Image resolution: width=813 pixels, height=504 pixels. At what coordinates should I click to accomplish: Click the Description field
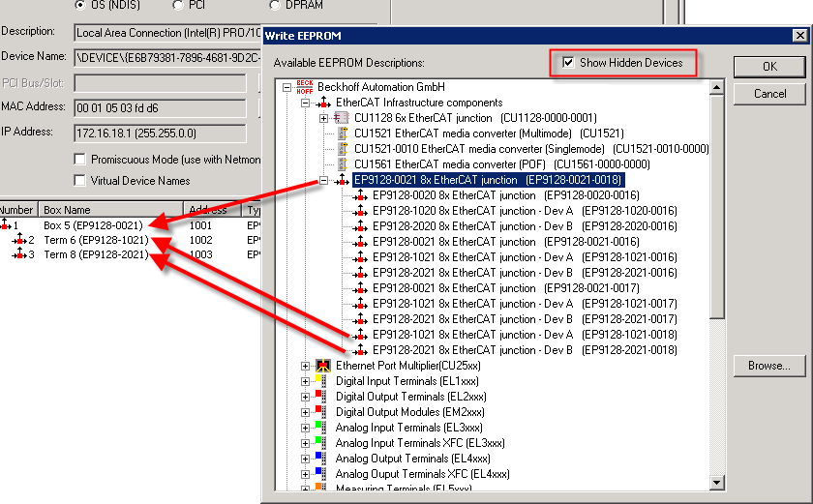click(168, 33)
